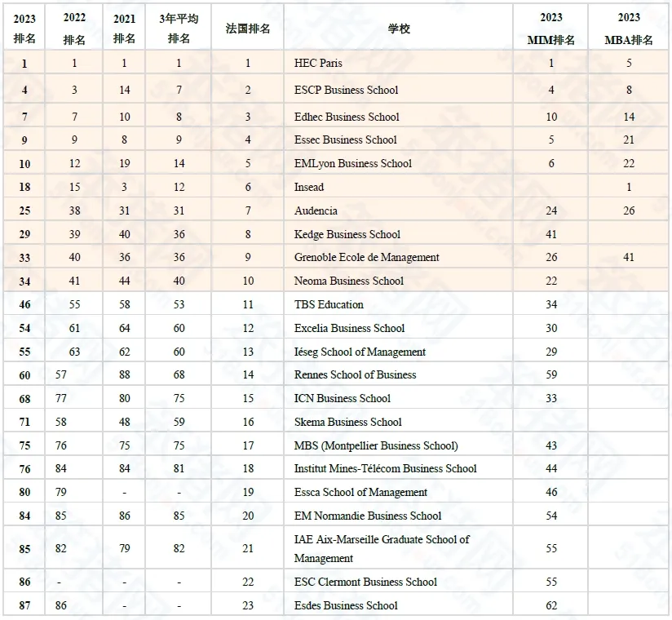Click MBA rank 8 in ESCP row

tap(629, 90)
